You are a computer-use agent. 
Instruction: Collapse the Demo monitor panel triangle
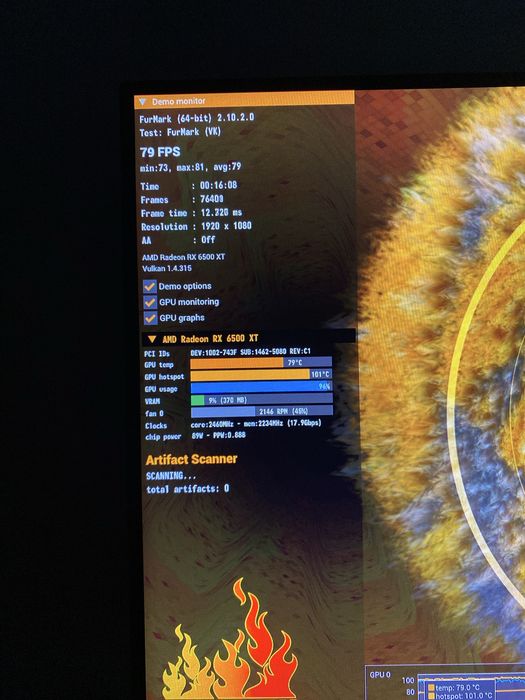142,102
